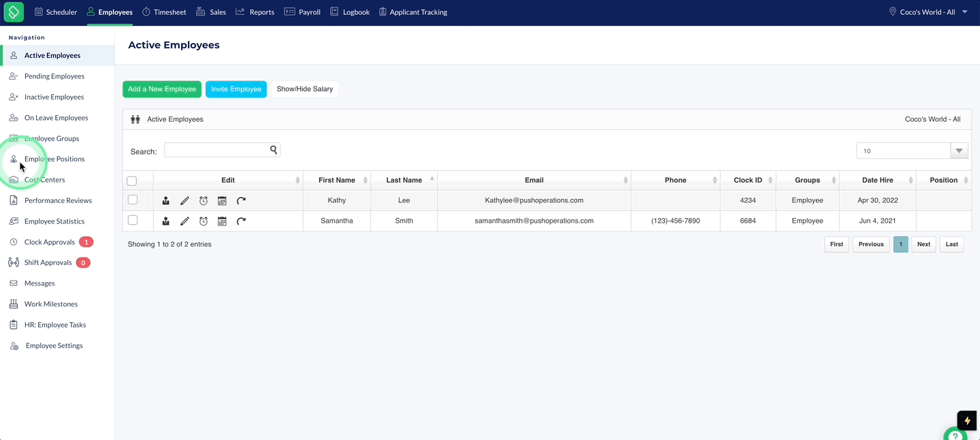Open the entries-per-page dropdown showing 10

(912, 151)
